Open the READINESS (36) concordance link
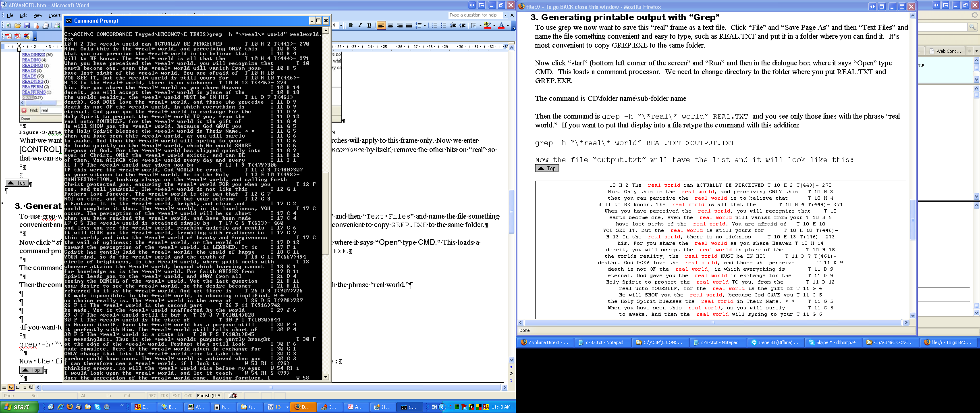This screenshot has height=413, width=980. click(x=33, y=54)
